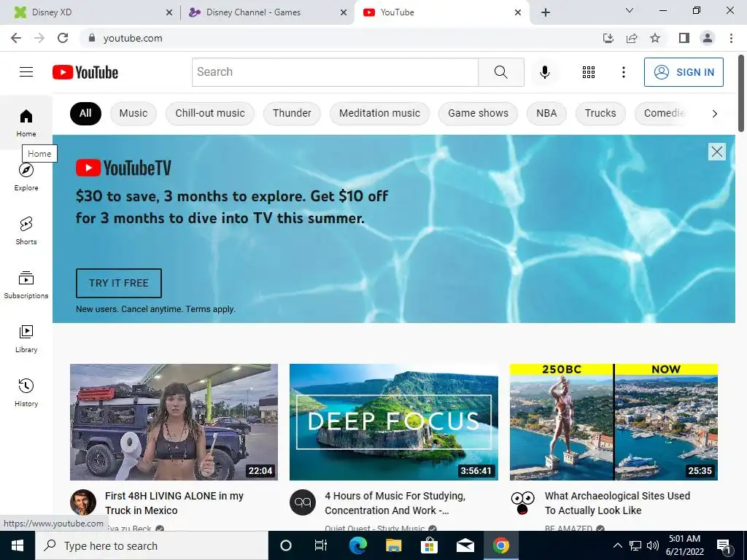Open YouTube settings three-dot menu
Viewport: 747px width, 560px height.
pos(623,72)
